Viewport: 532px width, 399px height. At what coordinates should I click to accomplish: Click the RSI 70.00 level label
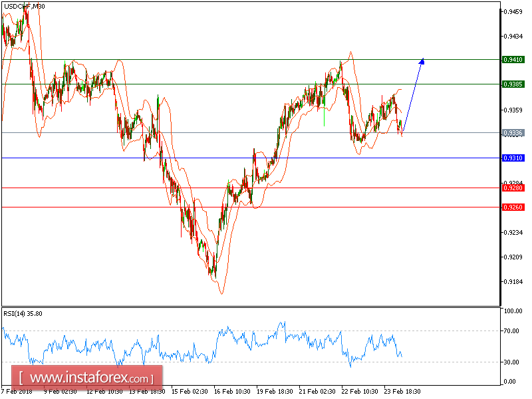[x=511, y=331]
